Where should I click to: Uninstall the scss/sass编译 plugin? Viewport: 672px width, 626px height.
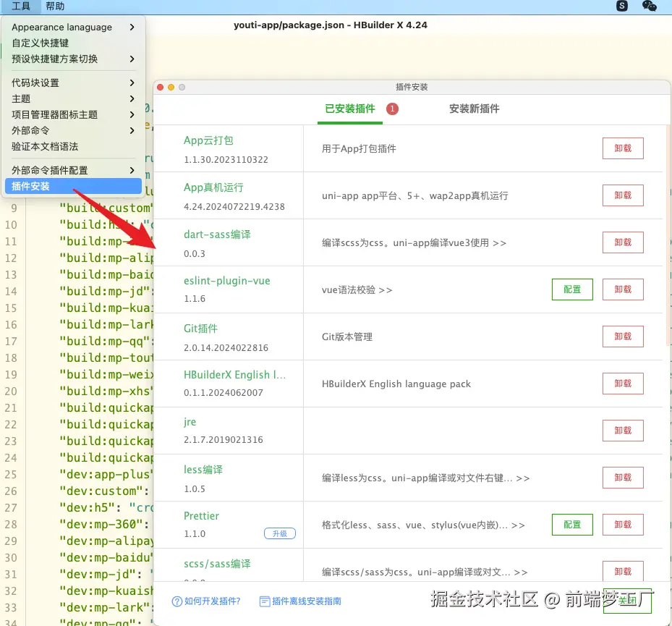tap(623, 572)
